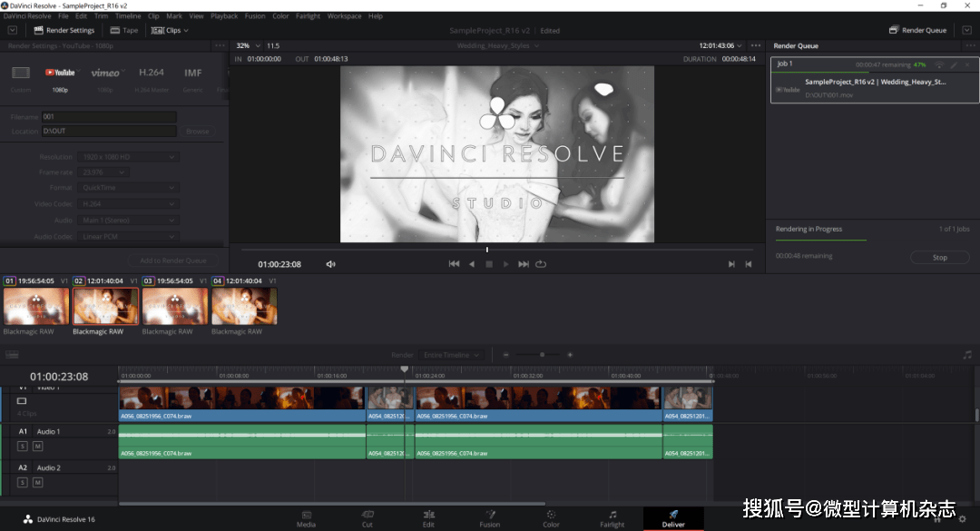The width and height of the screenshot is (980, 531).
Task: Stop viewer playback
Action: pyautogui.click(x=489, y=264)
